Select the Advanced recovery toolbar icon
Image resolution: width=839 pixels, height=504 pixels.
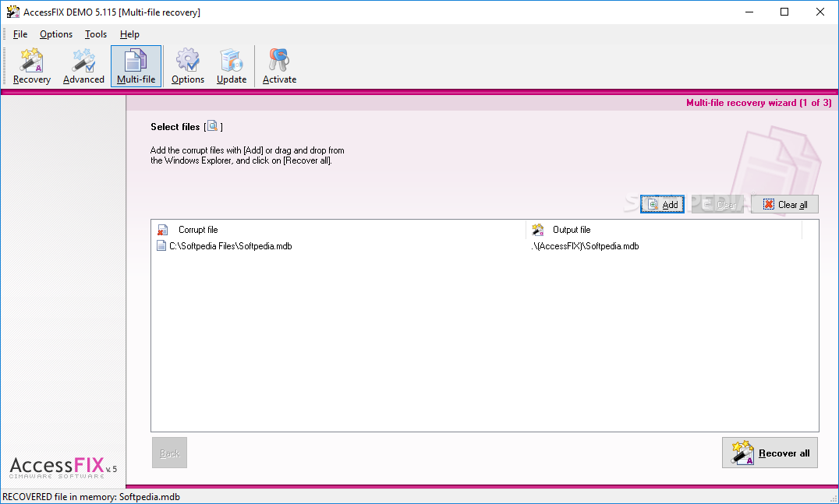tap(83, 66)
